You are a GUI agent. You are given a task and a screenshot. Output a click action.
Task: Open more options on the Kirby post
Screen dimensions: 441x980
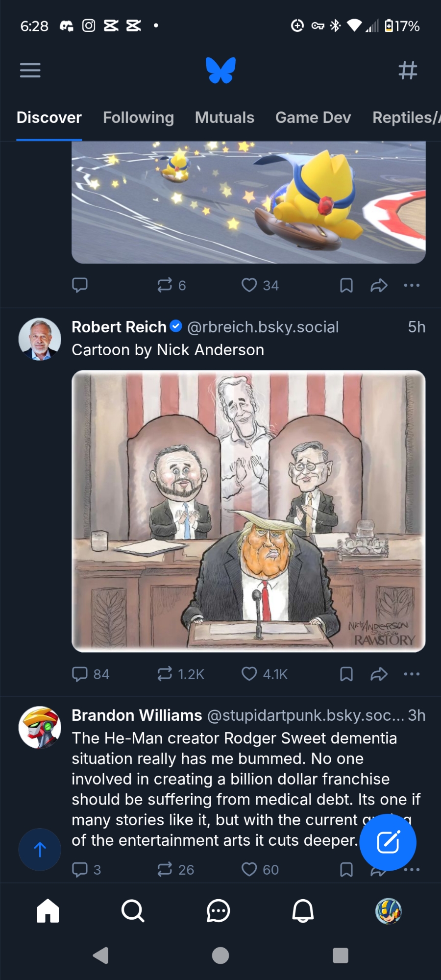[412, 285]
